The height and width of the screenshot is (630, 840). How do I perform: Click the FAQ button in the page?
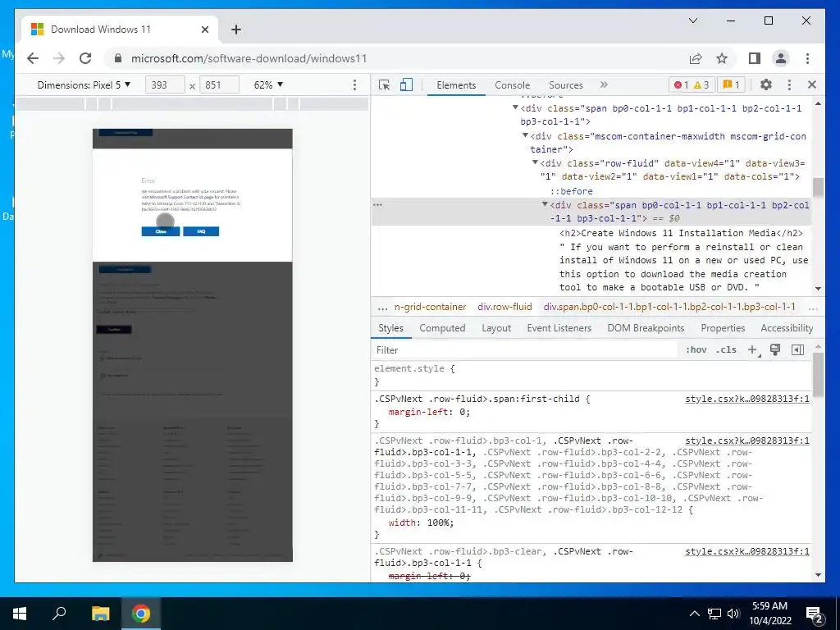coord(201,231)
